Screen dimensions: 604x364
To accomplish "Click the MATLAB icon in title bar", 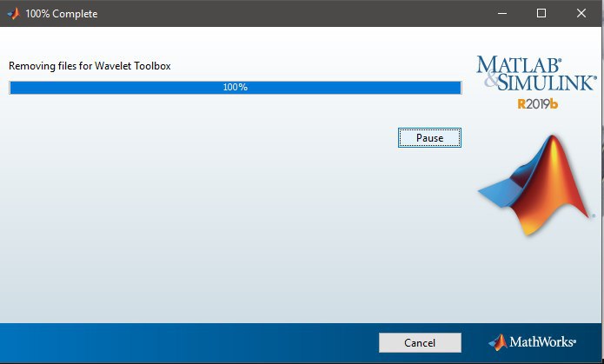I will pos(13,14).
